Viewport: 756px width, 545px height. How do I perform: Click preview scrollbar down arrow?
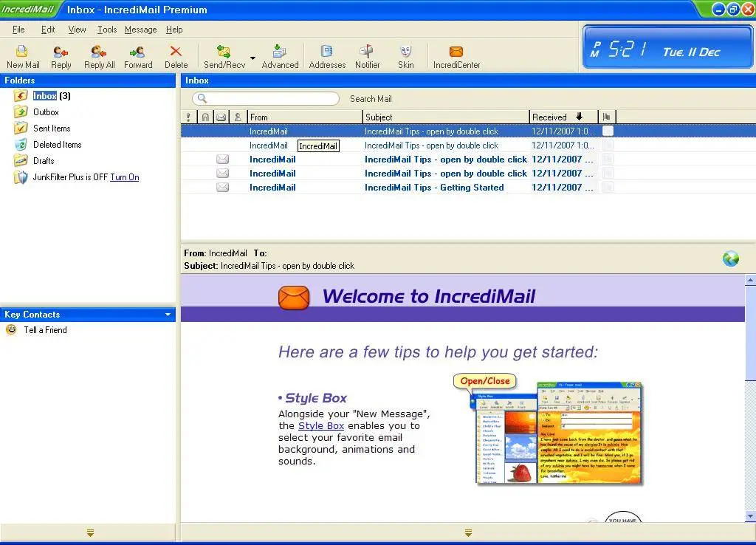click(x=750, y=516)
